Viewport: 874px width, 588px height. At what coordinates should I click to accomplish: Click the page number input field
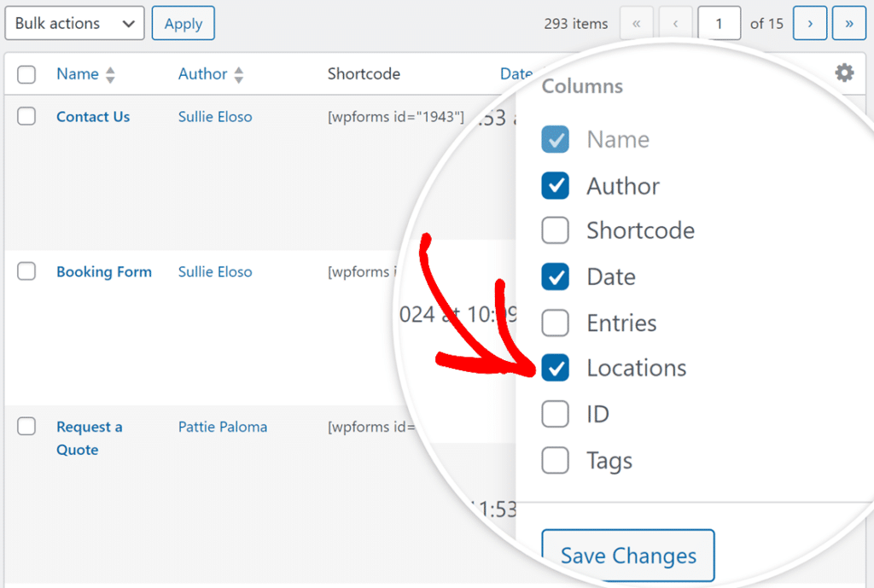pos(720,23)
